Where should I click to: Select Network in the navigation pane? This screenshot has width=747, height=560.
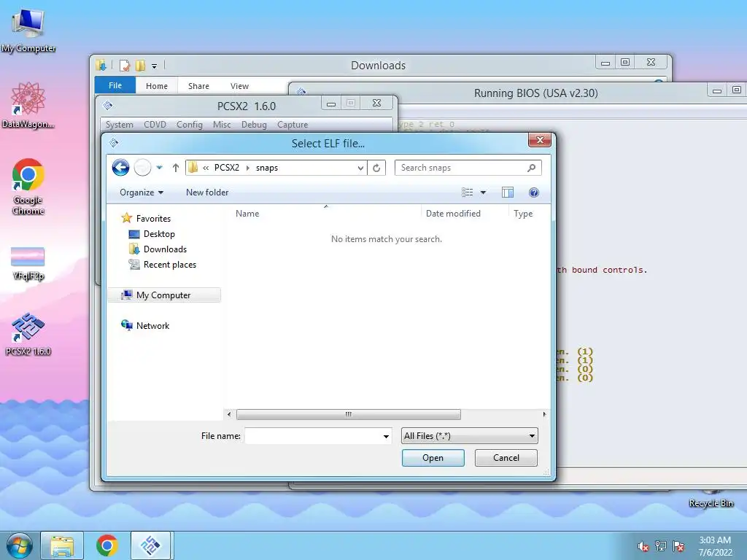coord(145,326)
